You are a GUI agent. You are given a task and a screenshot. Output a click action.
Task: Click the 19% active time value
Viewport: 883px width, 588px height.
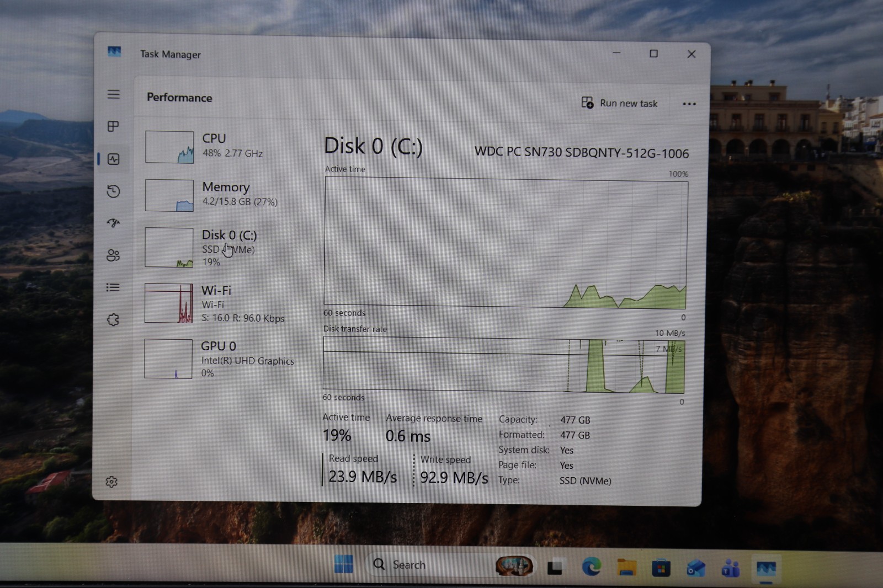(x=337, y=436)
